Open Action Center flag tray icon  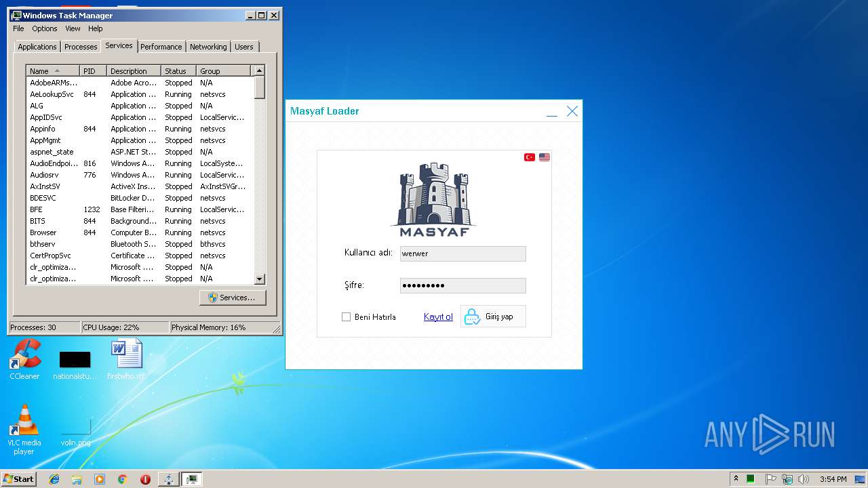click(x=770, y=479)
